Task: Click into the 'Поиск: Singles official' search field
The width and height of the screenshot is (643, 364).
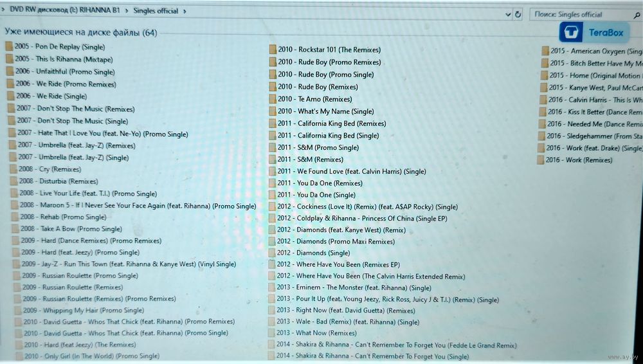Action: 575,15
